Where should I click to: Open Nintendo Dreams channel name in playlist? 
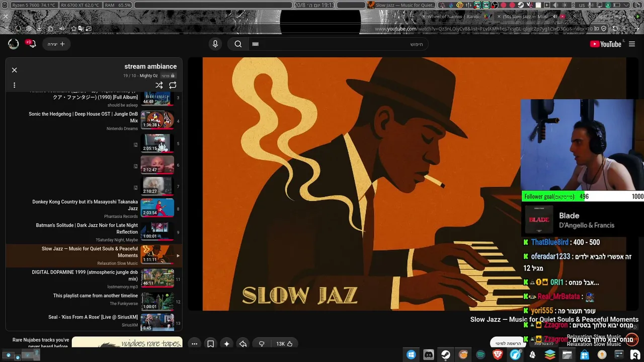pyautogui.click(x=122, y=129)
